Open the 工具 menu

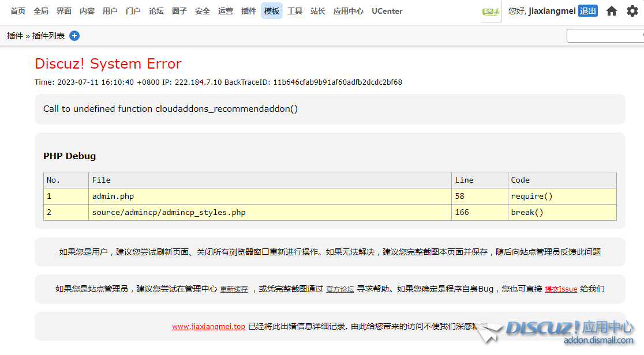click(295, 11)
